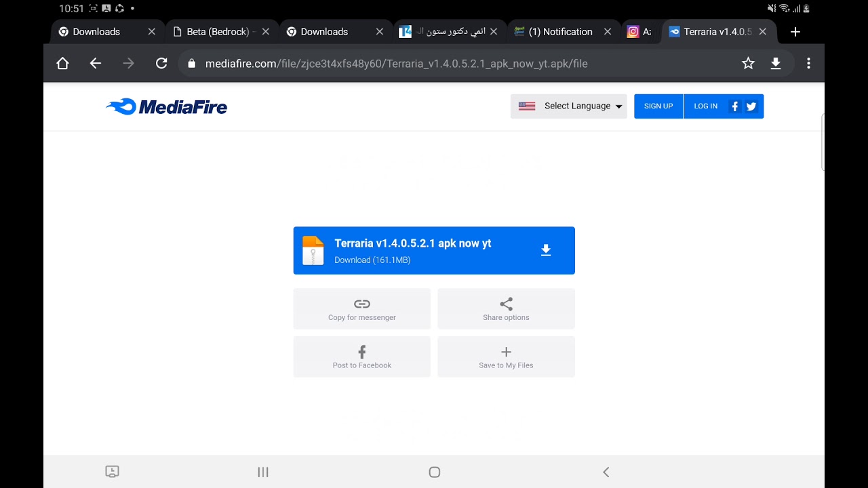This screenshot has height=488, width=868.
Task: Close the Terraria v1.4.0.5 tab
Action: tap(763, 32)
